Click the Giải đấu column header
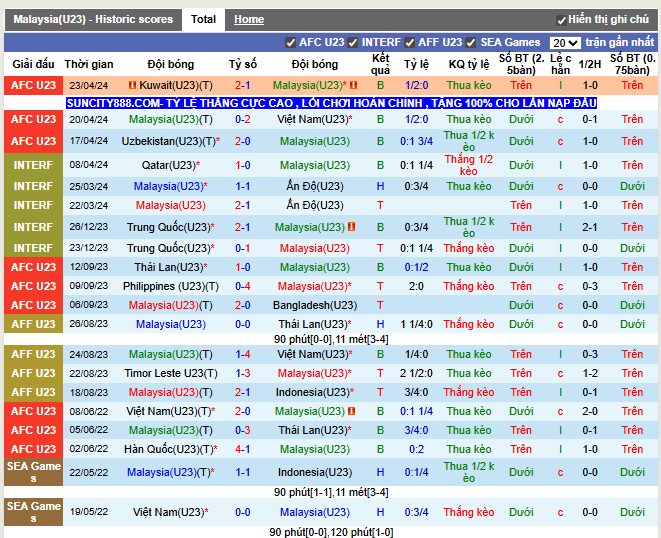 point(33,65)
